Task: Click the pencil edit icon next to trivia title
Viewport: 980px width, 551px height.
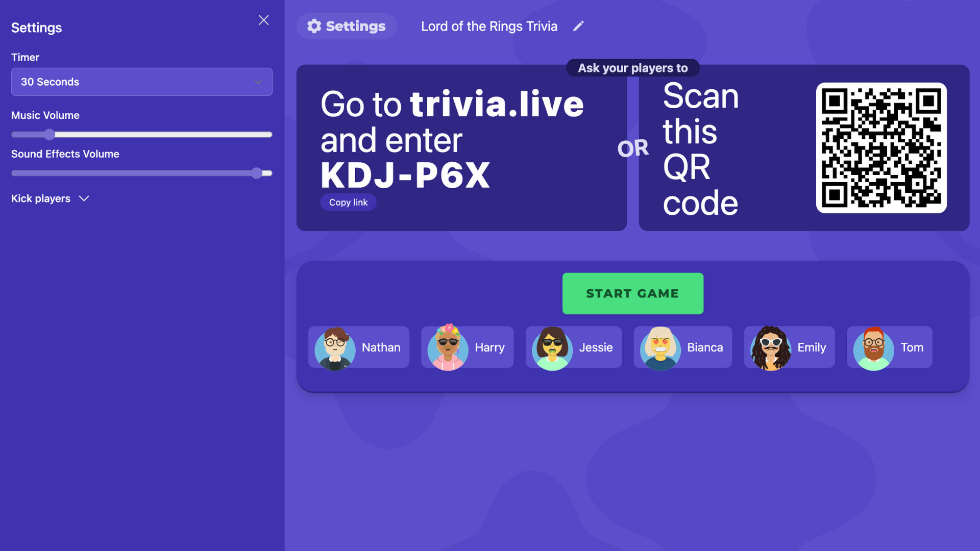Action: click(x=577, y=26)
